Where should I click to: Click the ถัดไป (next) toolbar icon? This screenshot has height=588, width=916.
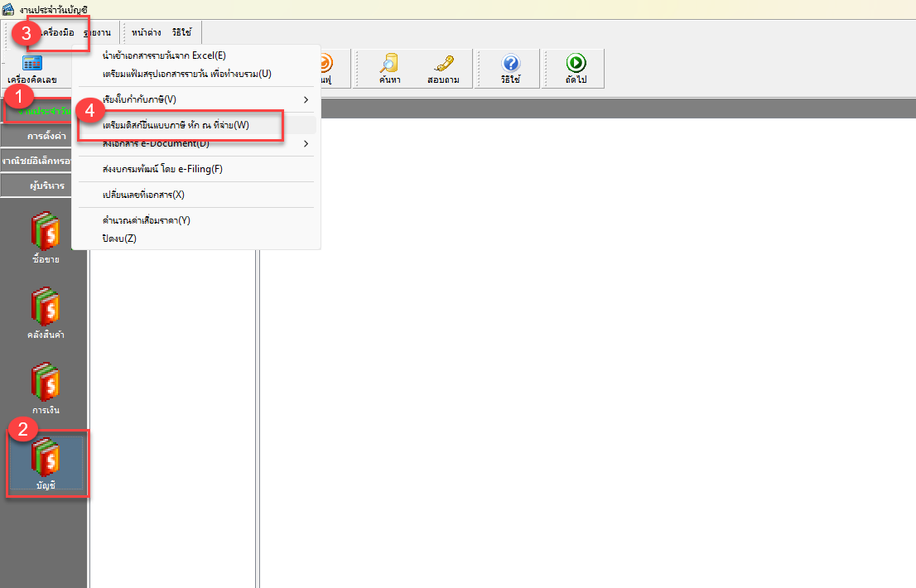(x=574, y=68)
